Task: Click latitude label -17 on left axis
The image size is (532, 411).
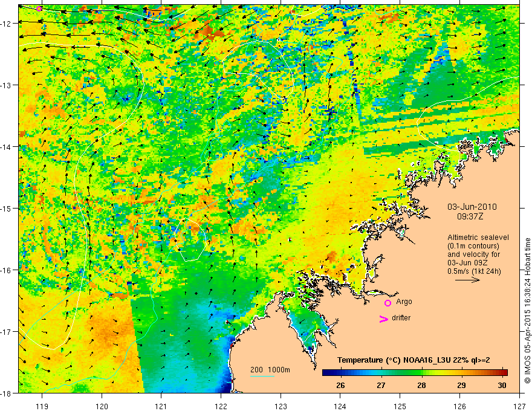Action: pyautogui.click(x=7, y=332)
